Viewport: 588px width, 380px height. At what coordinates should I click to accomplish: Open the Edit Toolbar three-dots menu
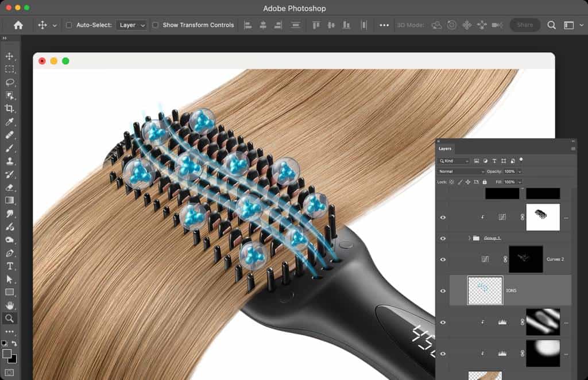click(9, 332)
